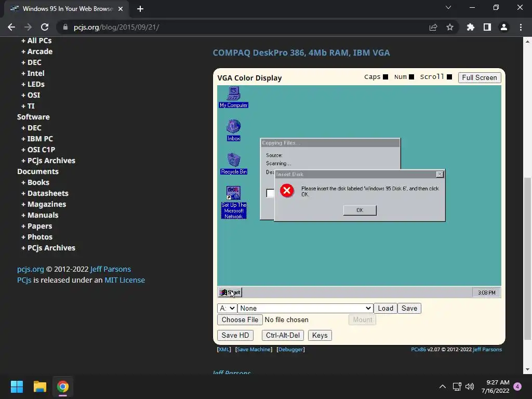532x399 pixels.
Task: Go back in Chrome
Action: [11, 27]
